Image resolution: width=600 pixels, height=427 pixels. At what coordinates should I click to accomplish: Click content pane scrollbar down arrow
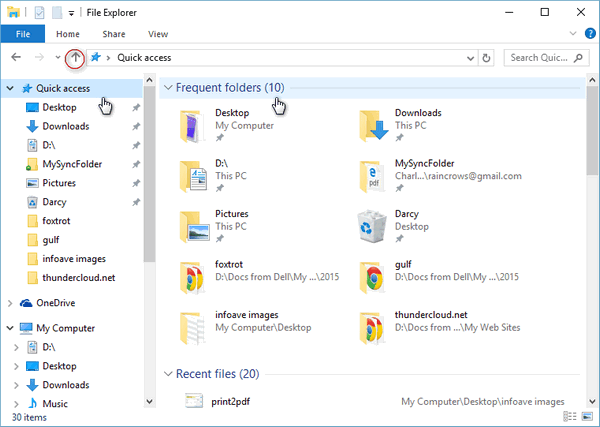click(592, 401)
